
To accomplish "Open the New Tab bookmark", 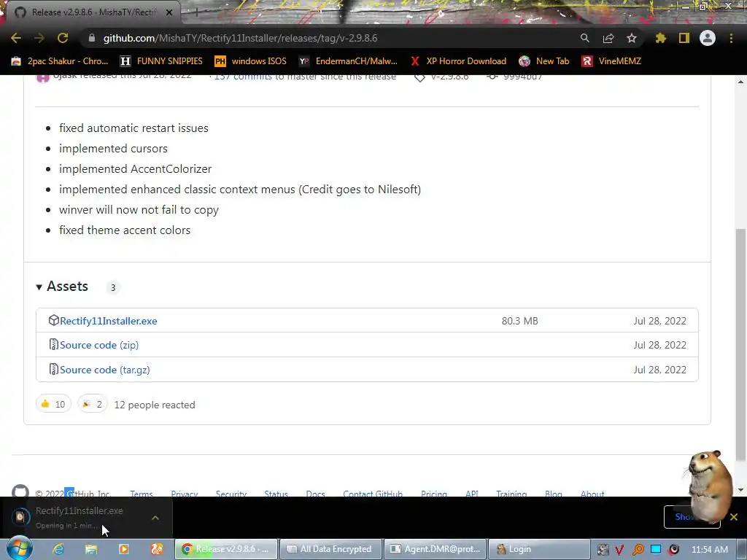I will point(544,61).
